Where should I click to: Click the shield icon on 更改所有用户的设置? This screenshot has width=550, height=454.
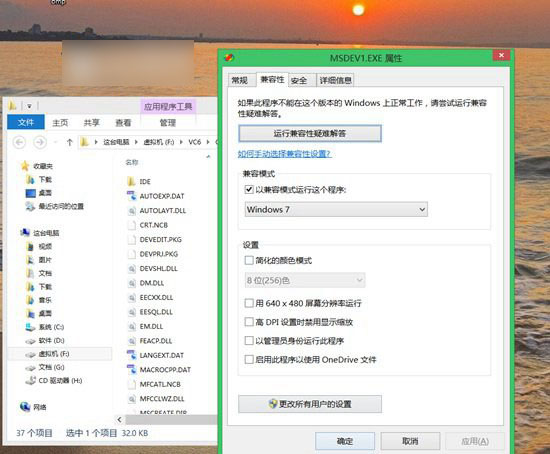(x=273, y=404)
